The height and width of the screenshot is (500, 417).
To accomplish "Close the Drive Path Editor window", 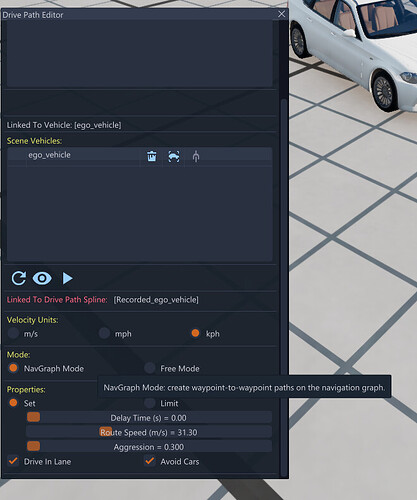I will point(282,14).
